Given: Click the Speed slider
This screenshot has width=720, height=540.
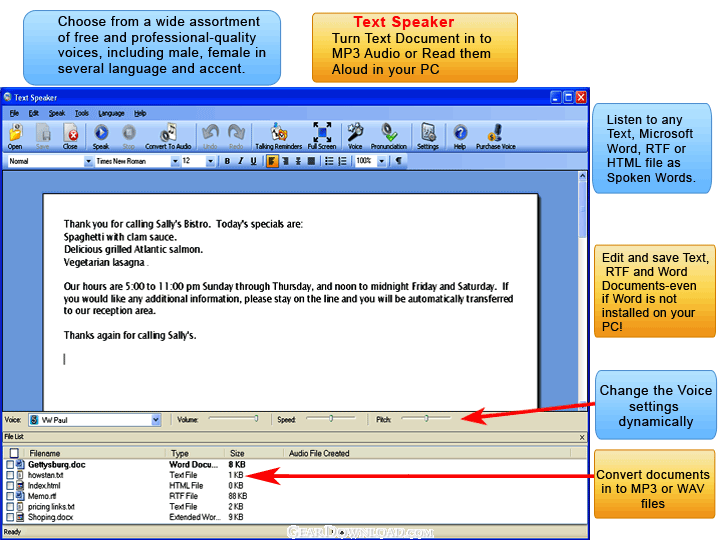Looking at the screenshot, I should [330, 419].
